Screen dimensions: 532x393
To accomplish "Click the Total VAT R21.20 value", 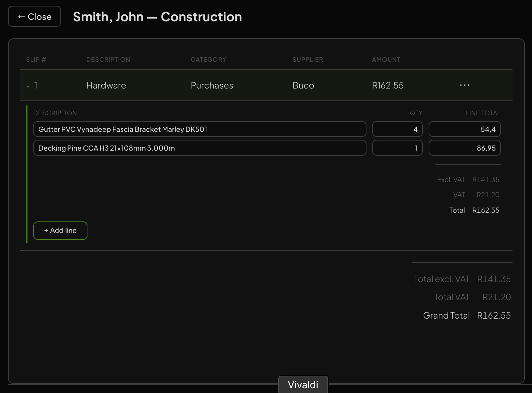I will click(497, 297).
